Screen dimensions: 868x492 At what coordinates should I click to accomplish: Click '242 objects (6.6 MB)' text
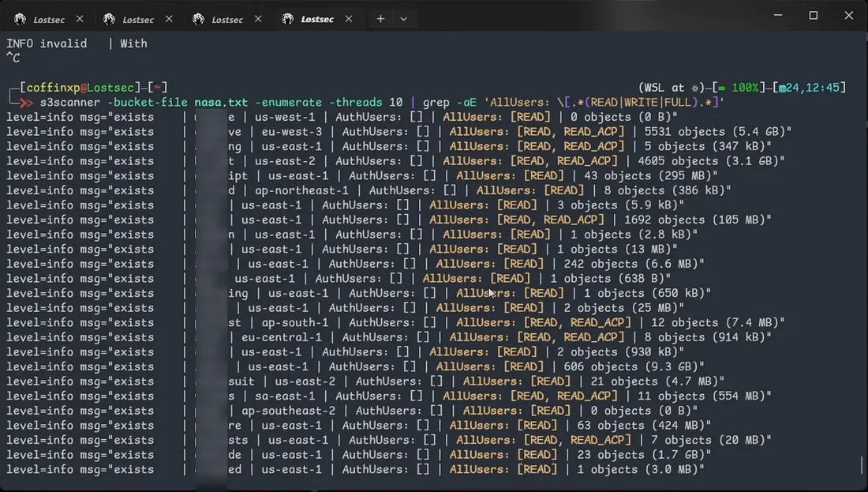(630, 264)
